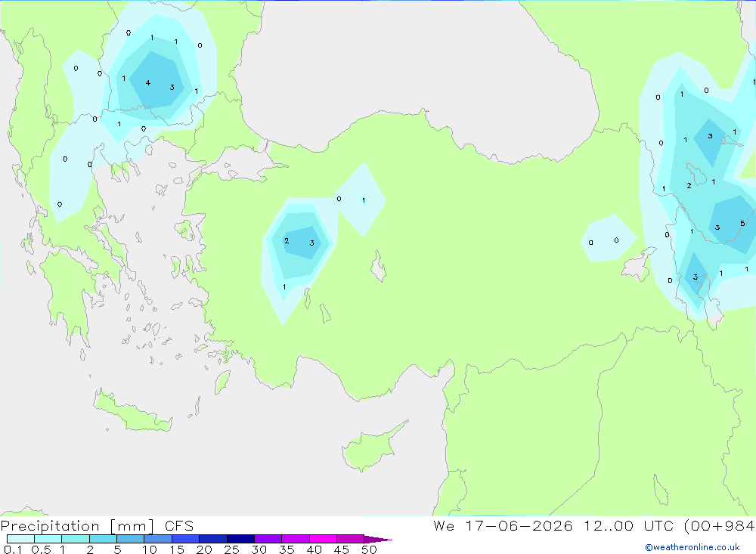Screen dimensions: 756x554
Task: Select the 25–30 mm legend color swatch
Action: click(x=240, y=539)
